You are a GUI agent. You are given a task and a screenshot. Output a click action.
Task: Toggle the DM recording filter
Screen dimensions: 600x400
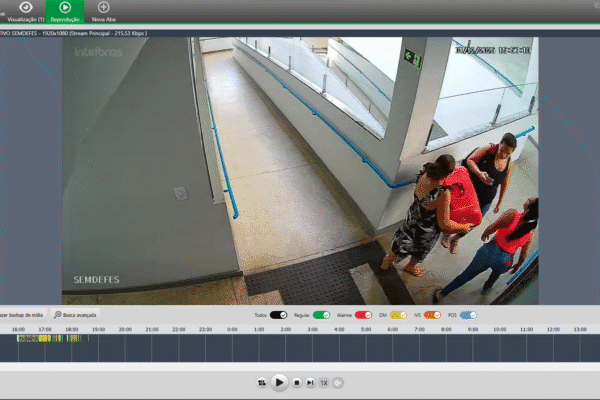(399, 314)
